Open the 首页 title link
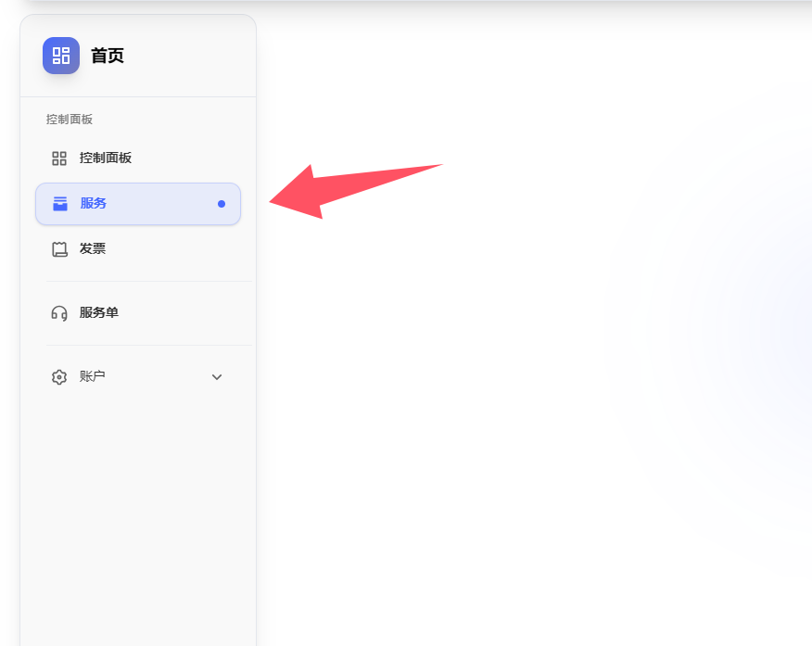 point(108,56)
